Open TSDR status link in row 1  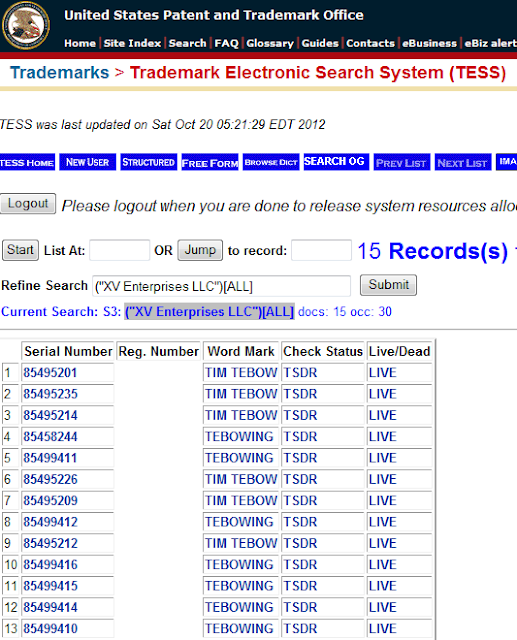point(300,373)
